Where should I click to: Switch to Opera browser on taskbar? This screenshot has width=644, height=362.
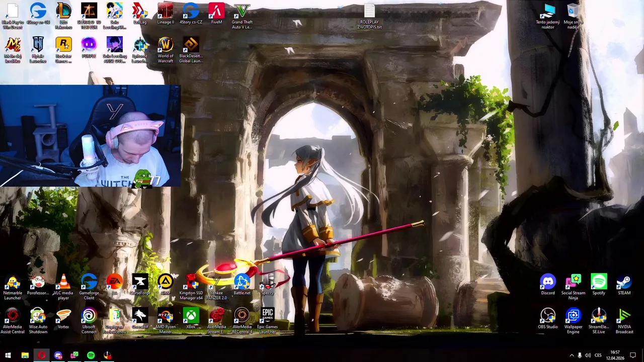coord(41,355)
